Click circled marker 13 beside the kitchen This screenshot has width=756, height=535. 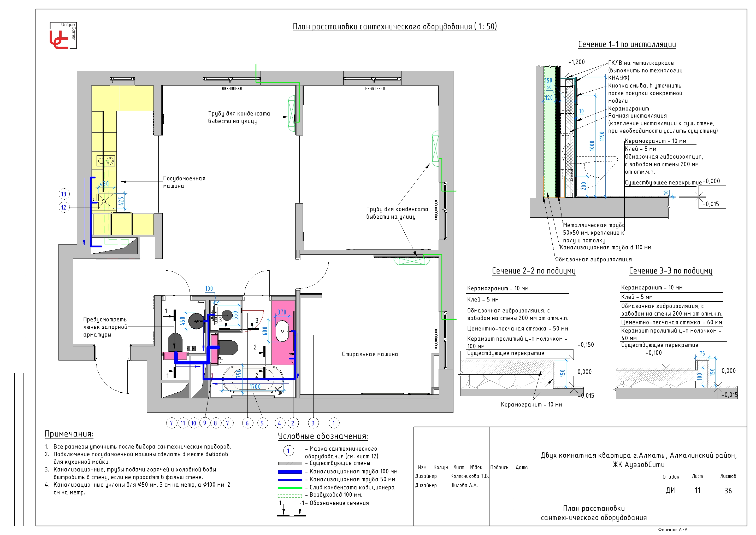click(64, 194)
